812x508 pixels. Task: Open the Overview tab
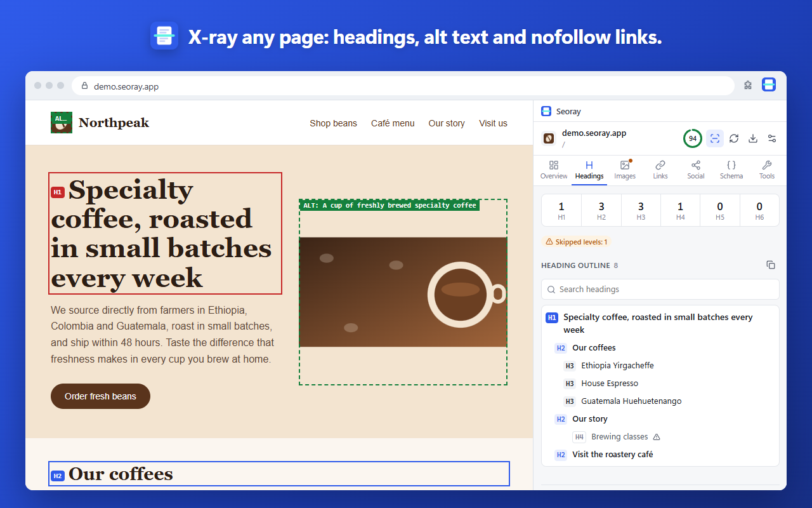coord(554,170)
